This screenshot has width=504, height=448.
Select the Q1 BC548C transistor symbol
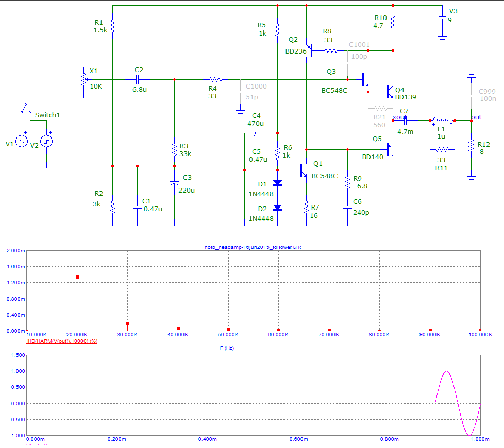(x=304, y=170)
